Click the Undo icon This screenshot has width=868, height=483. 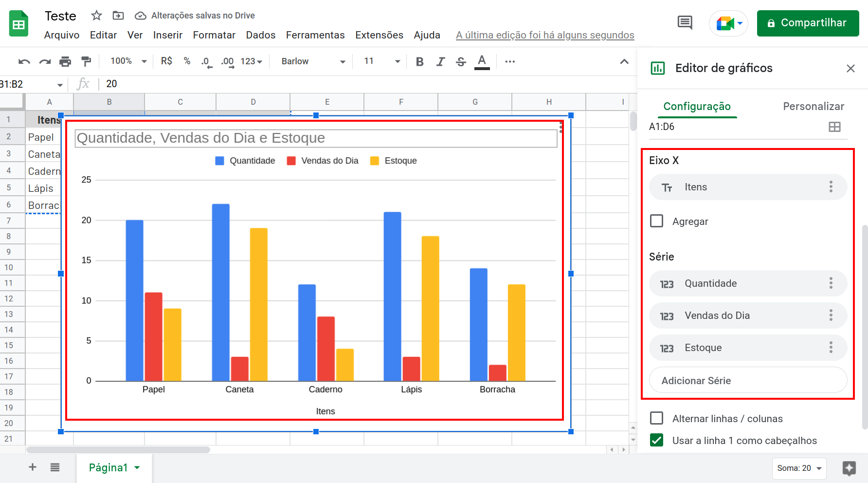pyautogui.click(x=23, y=61)
